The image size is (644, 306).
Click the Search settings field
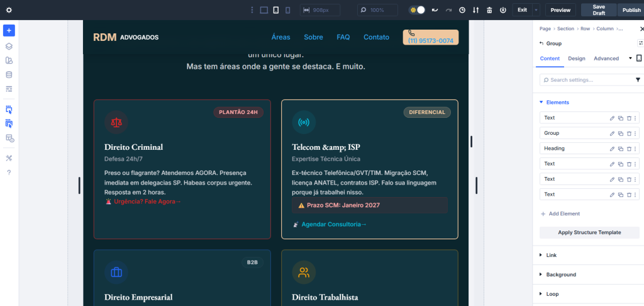click(x=589, y=80)
